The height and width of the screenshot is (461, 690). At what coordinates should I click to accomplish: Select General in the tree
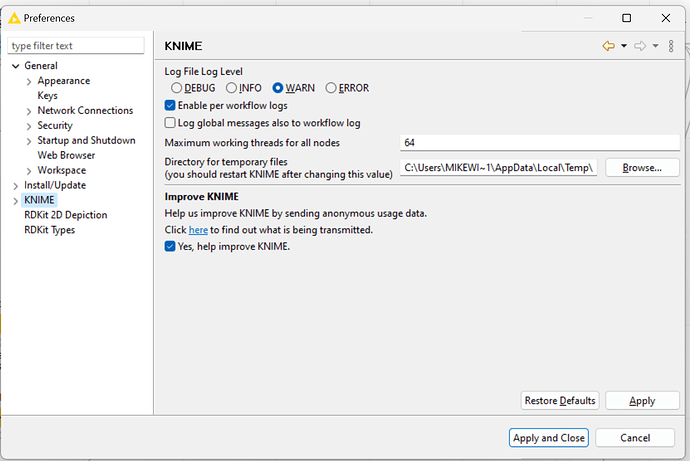pyautogui.click(x=41, y=66)
